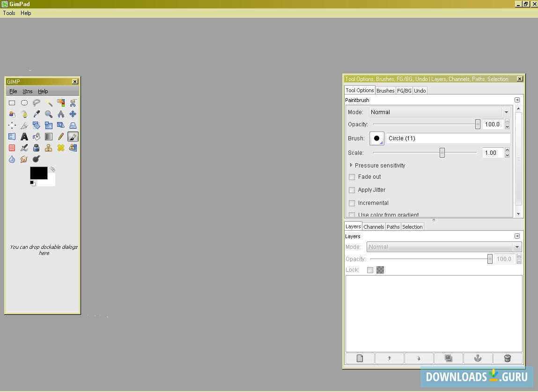Open the Paintbrush Mode dropdown

coord(440,112)
